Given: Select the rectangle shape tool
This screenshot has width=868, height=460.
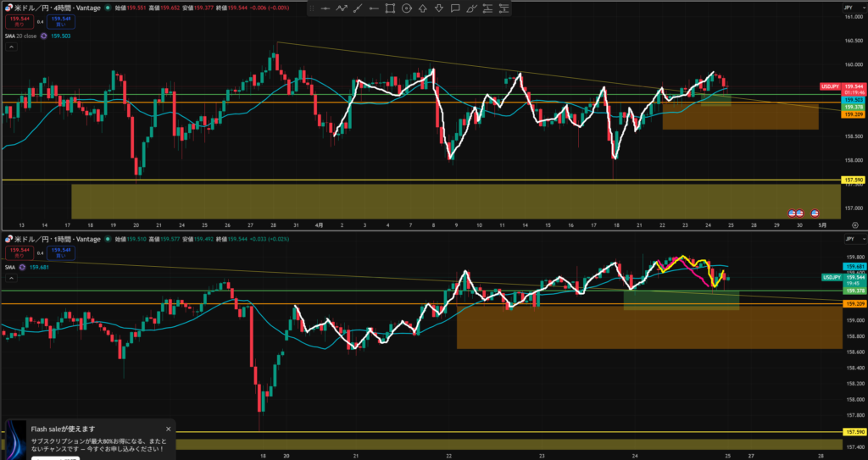Looking at the screenshot, I should pos(390,8).
